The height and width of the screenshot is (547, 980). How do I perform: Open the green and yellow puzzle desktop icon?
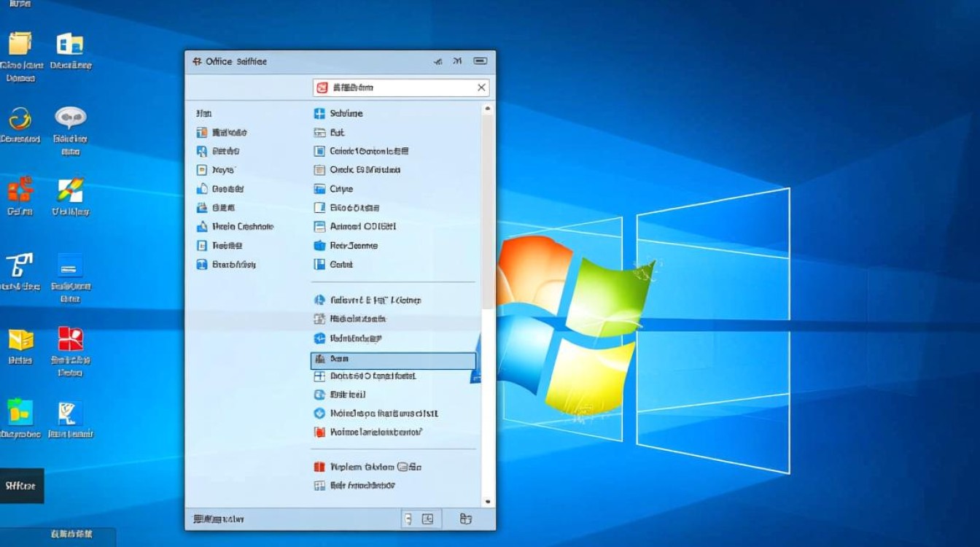[x=20, y=412]
